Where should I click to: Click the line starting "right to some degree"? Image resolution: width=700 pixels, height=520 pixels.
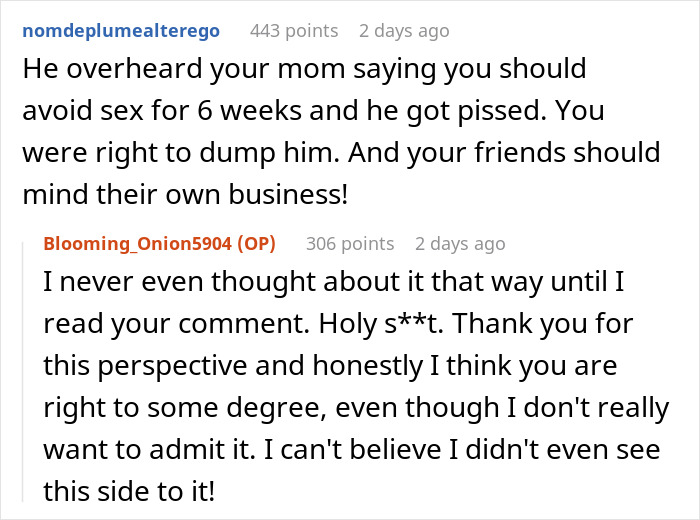click(x=350, y=407)
